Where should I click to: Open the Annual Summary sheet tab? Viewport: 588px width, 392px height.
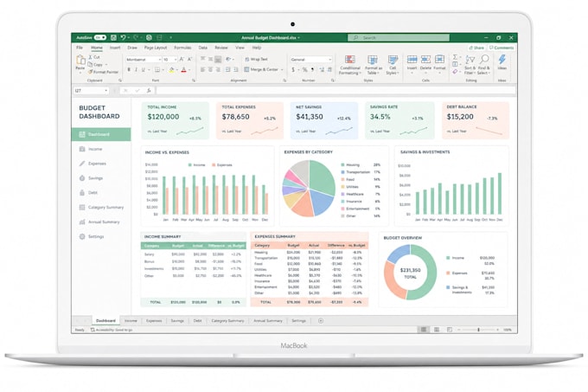(x=268, y=321)
